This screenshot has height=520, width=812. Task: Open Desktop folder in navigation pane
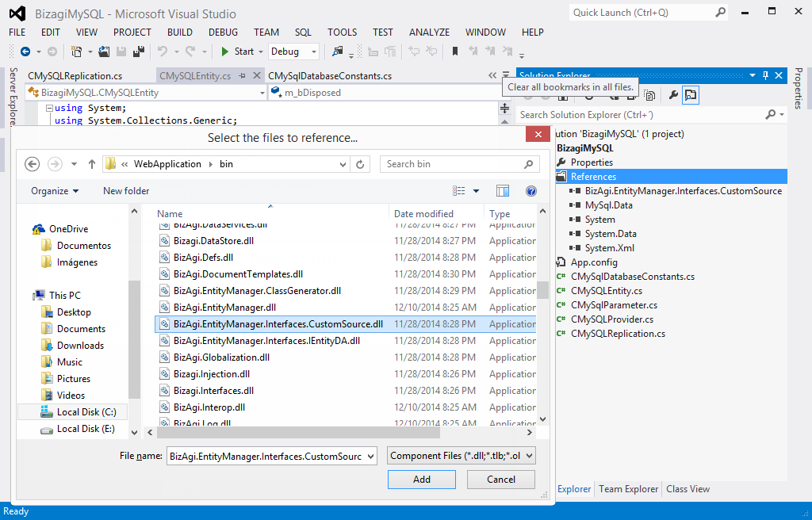tap(74, 312)
